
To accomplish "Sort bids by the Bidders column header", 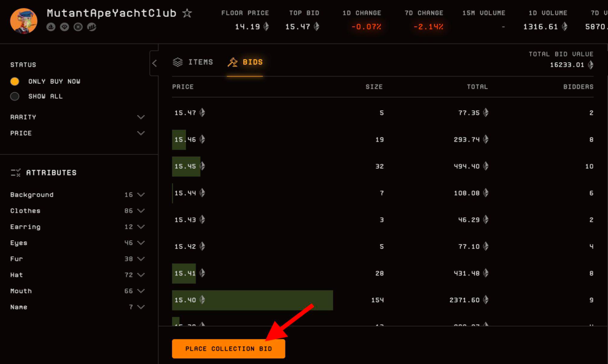I will 578,87.
